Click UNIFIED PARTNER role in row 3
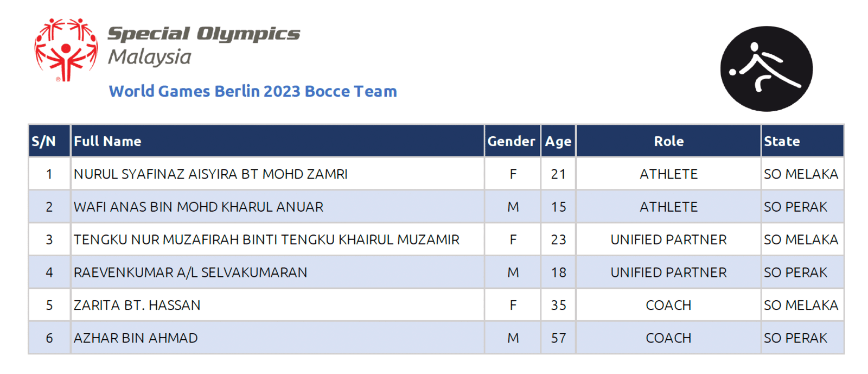Image resolution: width=868 pixels, height=374 pixels. 668,239
